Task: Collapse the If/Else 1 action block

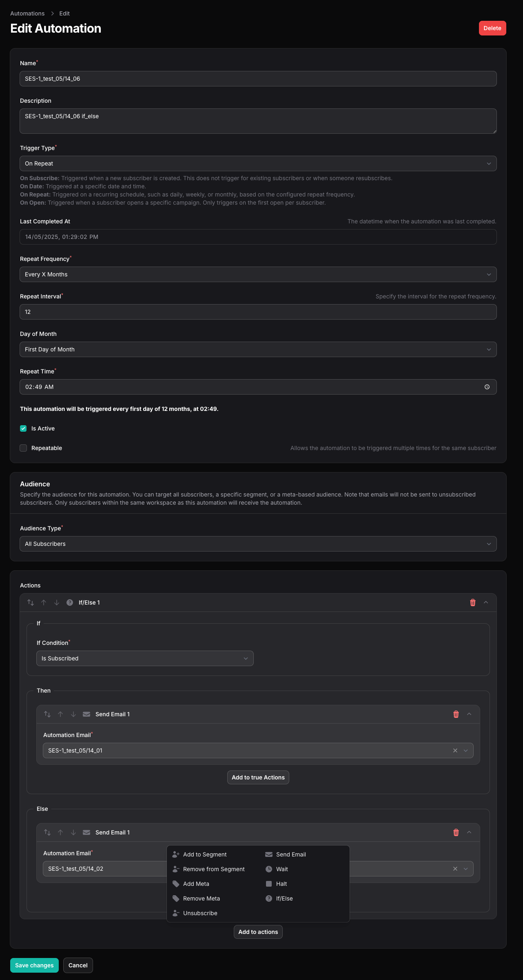Action: pyautogui.click(x=486, y=603)
